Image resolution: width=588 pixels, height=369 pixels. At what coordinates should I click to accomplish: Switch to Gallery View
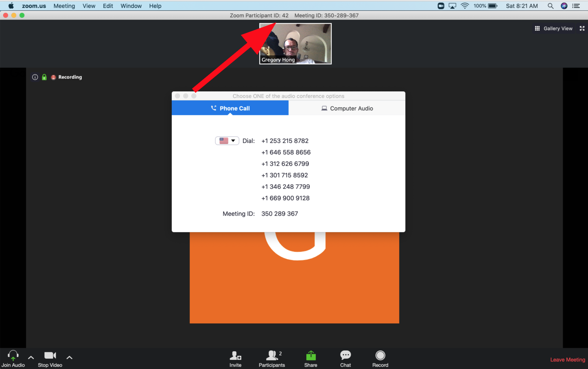553,28
